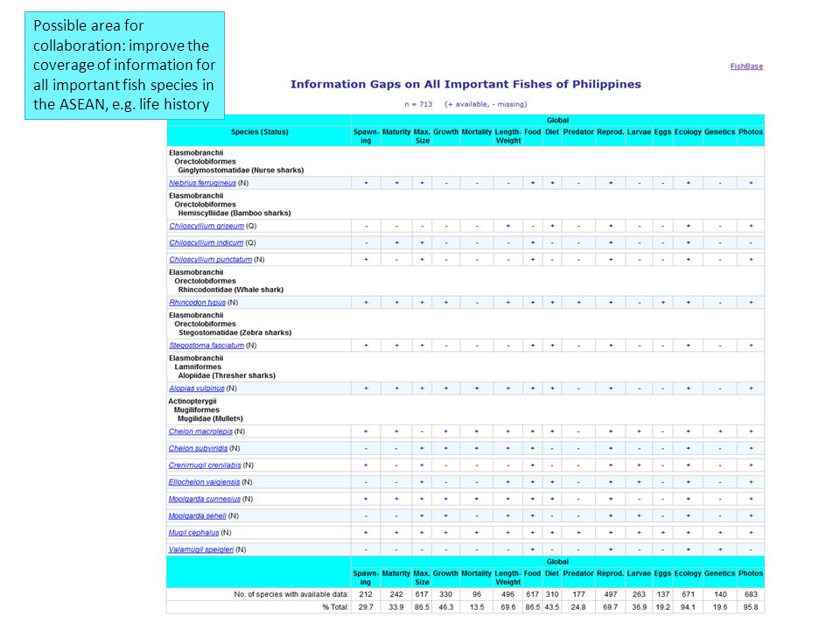Click the percentage 95.8 under Photos
840x630 pixels.
click(751, 607)
